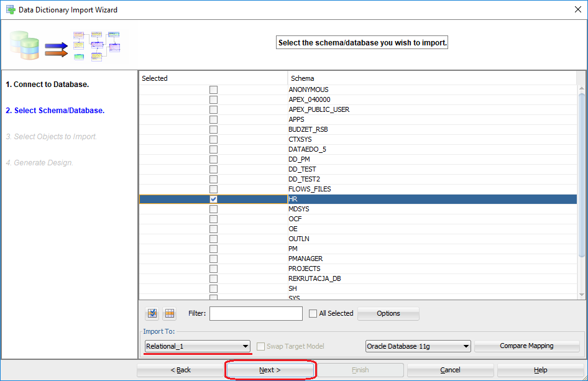Click the deselect all schemas grid icon
Image resolution: width=588 pixels, height=381 pixels.
[x=170, y=313]
